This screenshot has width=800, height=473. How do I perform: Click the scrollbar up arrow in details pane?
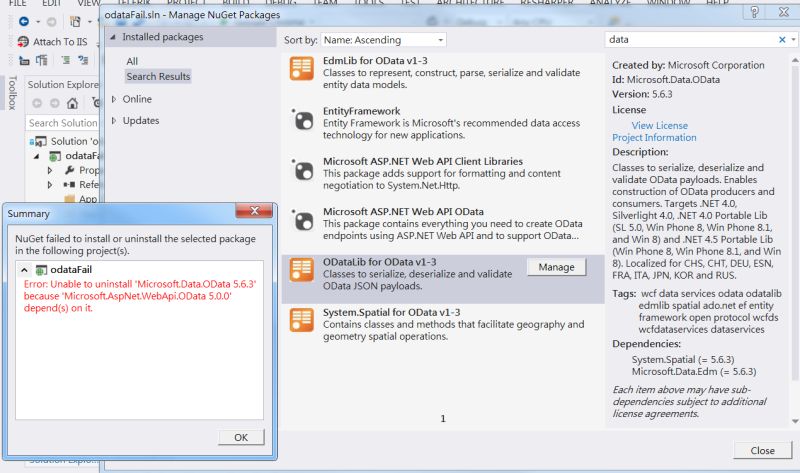pos(795,60)
